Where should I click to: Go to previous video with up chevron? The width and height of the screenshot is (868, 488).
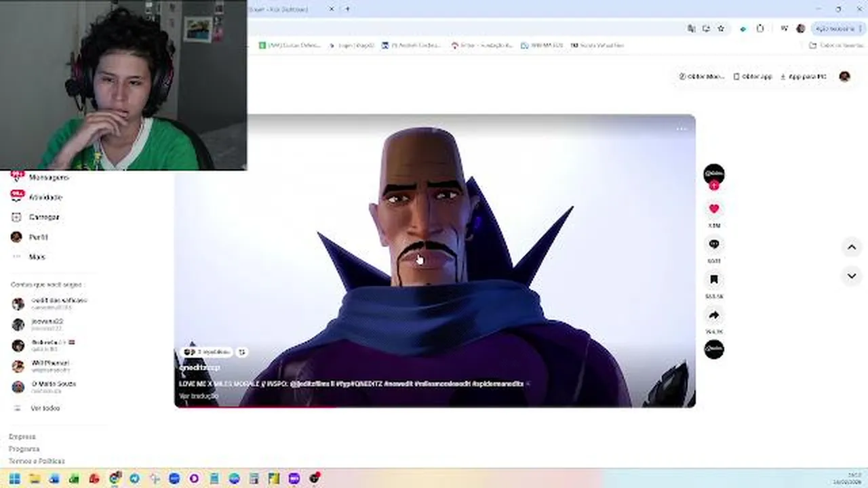tap(852, 247)
